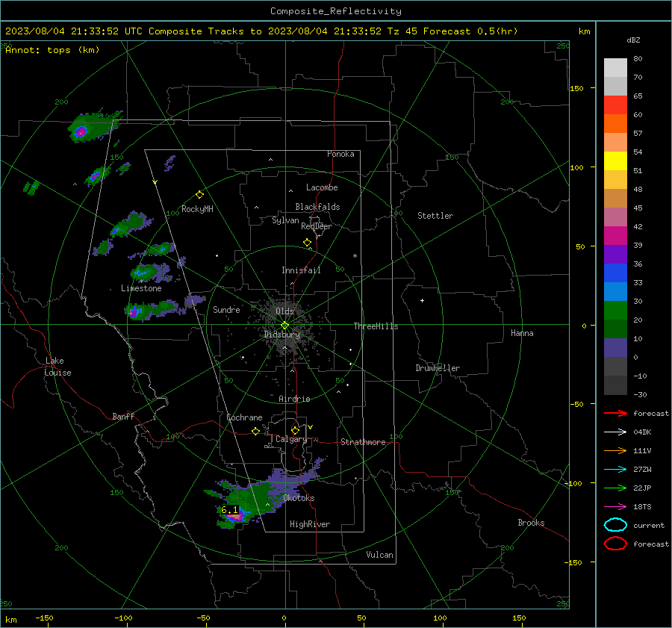672x628 pixels.
Task: Click the Blackfalds town label
Action: [317, 207]
